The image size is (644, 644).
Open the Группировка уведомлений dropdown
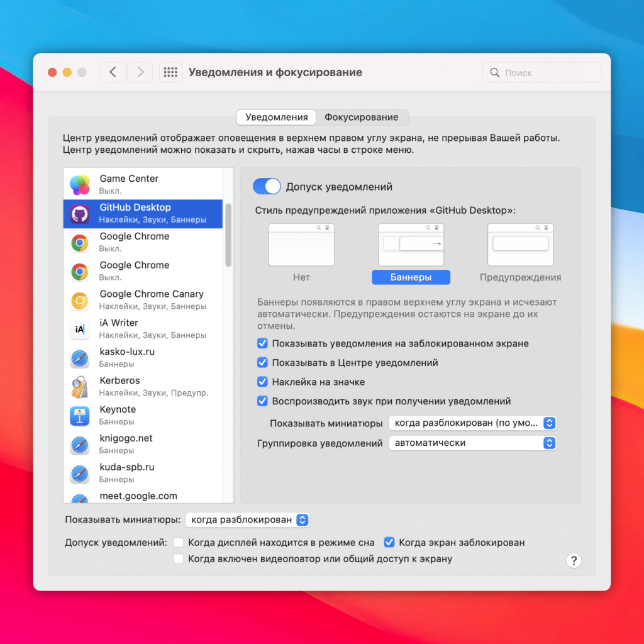472,443
